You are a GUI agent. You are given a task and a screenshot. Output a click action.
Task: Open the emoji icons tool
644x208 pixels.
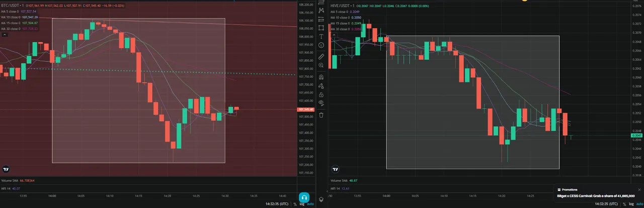321,45
